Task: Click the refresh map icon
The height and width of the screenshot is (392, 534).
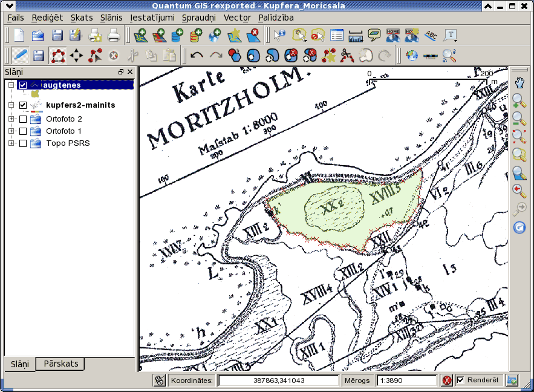Action: (x=519, y=227)
